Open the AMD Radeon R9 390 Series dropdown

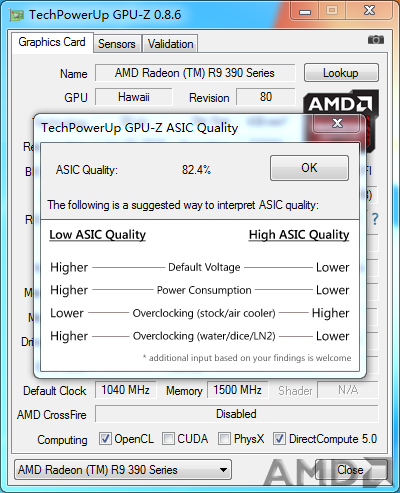pyautogui.click(x=123, y=470)
